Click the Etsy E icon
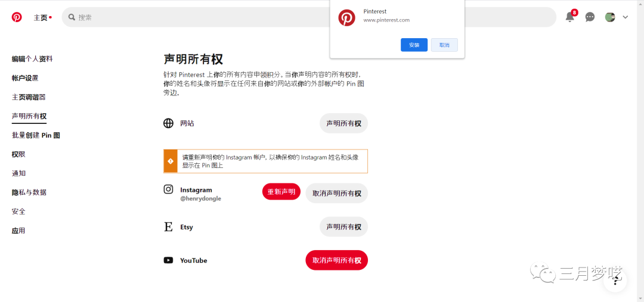Image resolution: width=644 pixels, height=302 pixels. click(168, 227)
